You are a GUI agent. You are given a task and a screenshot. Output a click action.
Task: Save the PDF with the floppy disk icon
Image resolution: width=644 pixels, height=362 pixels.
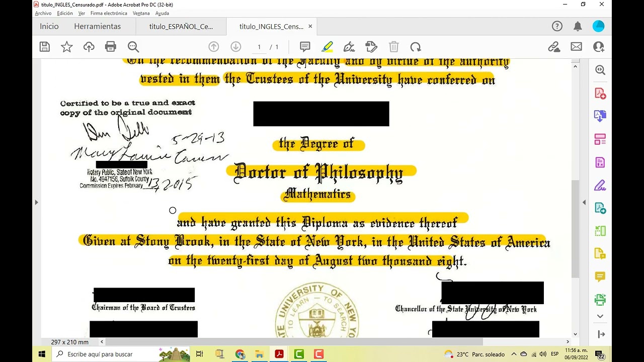point(45,47)
